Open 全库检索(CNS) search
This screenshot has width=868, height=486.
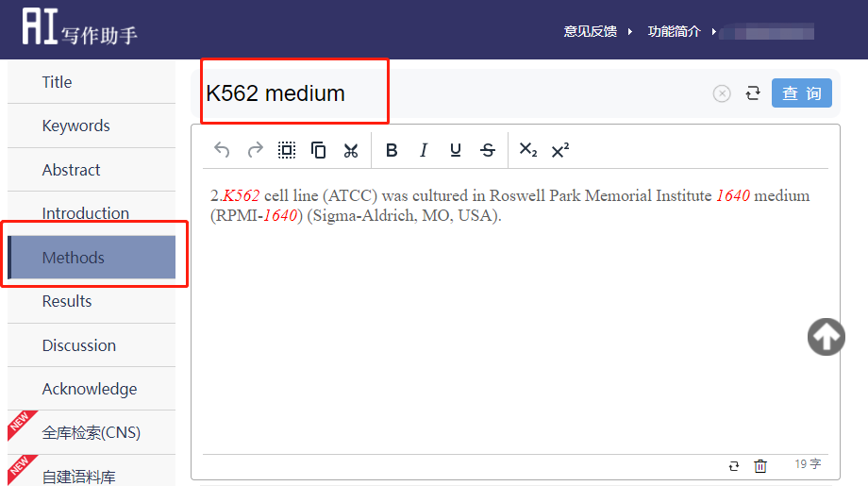pos(92,432)
